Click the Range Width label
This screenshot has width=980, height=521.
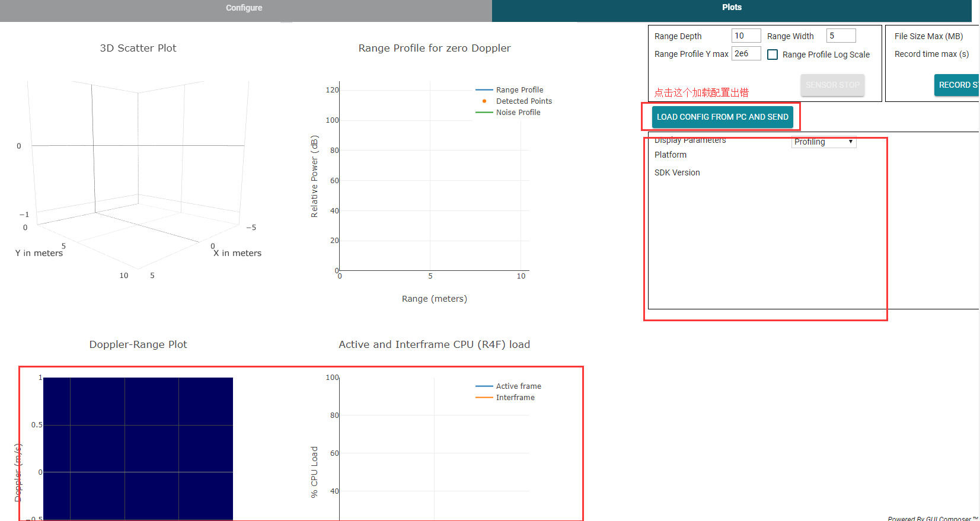coord(790,36)
